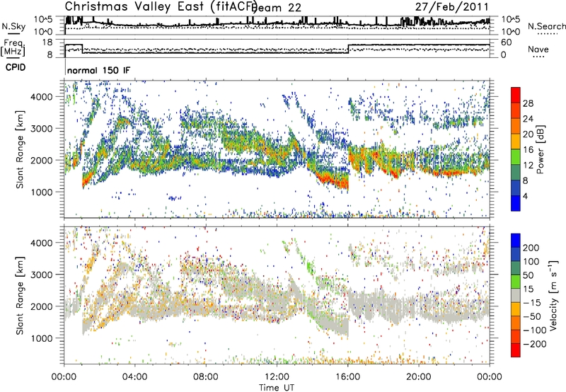This screenshot has width=566, height=392.
Task: Click the strong red echo near 15:30 in power panel
Action: [x=340, y=183]
